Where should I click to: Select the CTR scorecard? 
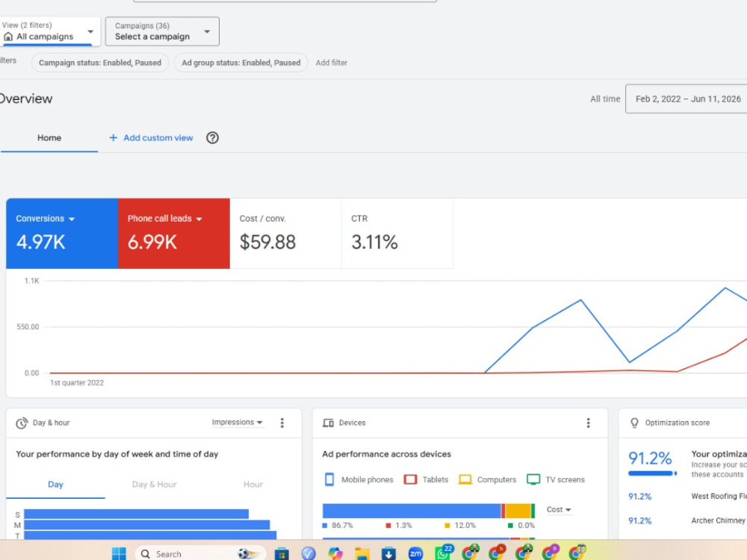[x=397, y=233]
